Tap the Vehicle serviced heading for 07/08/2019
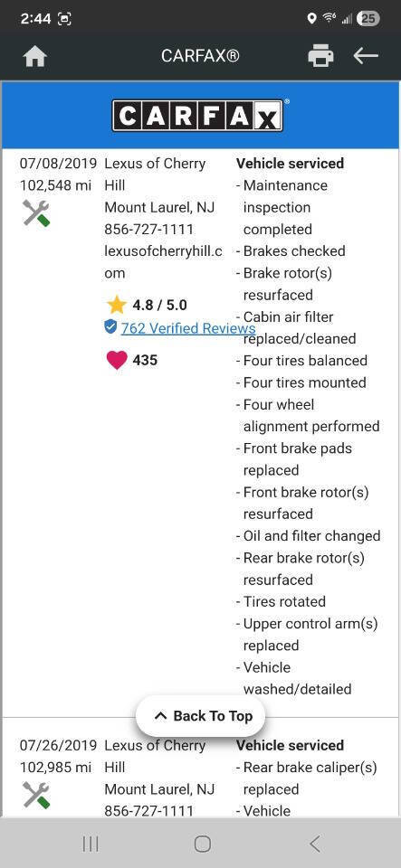This screenshot has width=401, height=868. point(291,164)
